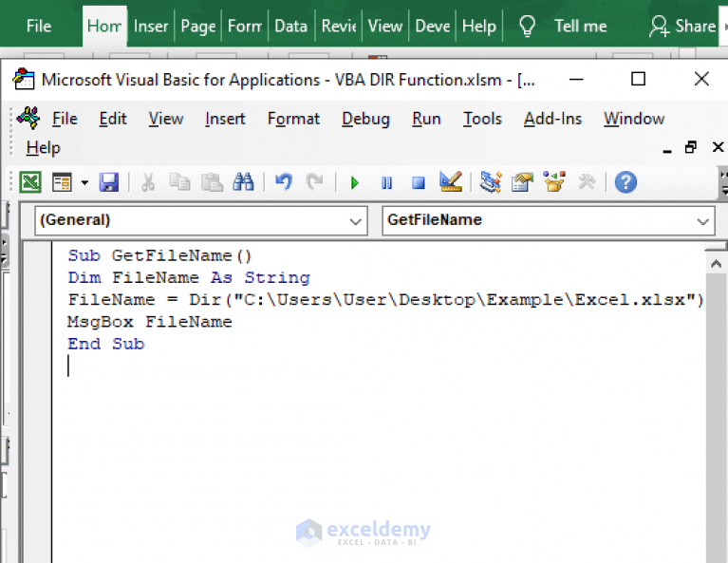This screenshot has height=563, width=728.
Task: Switch to Excel Developer tab
Action: click(x=433, y=26)
